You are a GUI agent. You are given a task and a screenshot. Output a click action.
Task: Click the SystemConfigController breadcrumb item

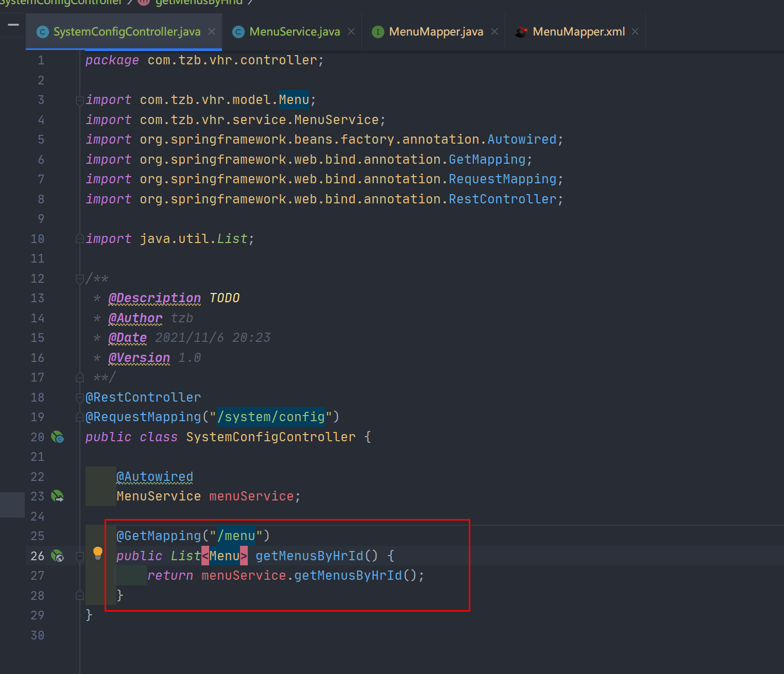click(61, 3)
